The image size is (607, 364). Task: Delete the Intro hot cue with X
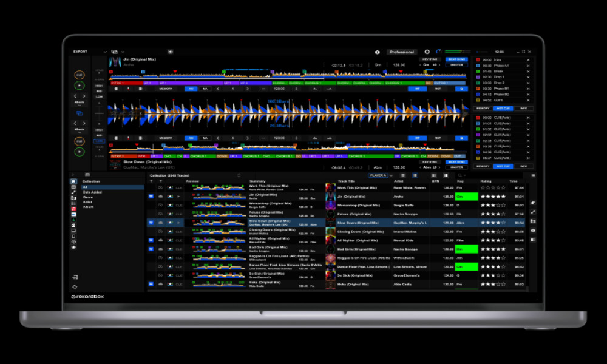coord(527,60)
